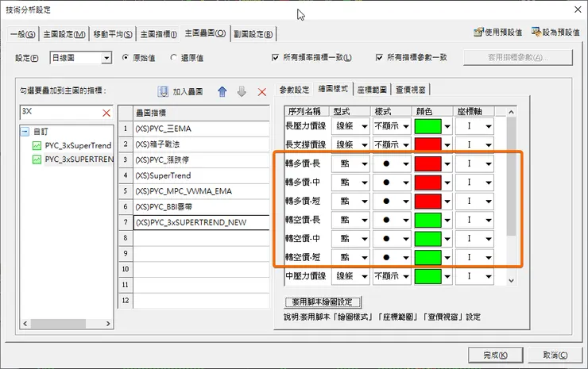
Task: Click the 使用預設值 icon
Action: coord(478,33)
